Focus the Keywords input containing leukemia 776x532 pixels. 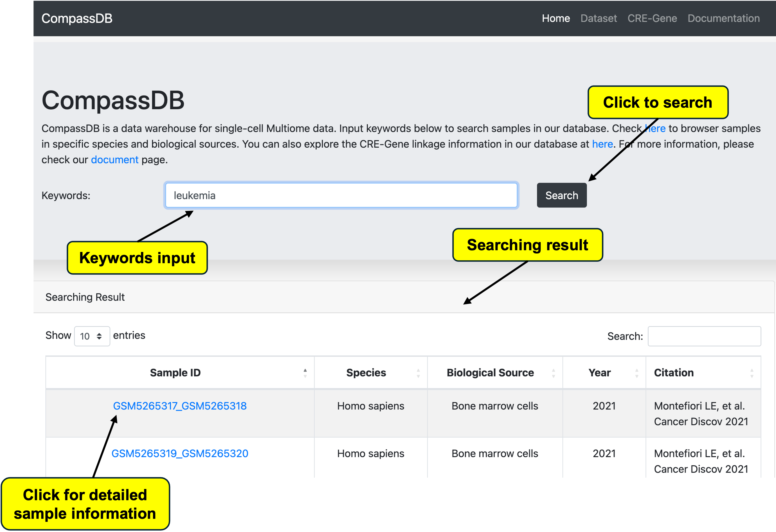coord(341,196)
